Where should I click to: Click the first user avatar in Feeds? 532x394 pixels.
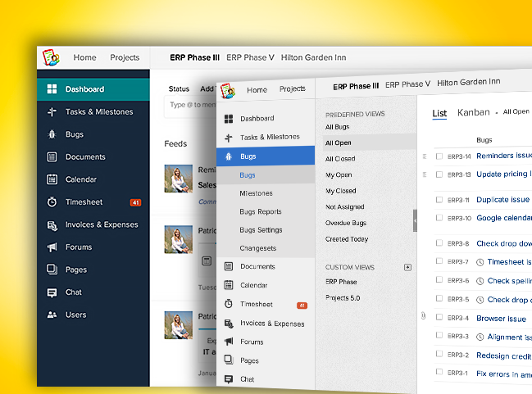(178, 179)
